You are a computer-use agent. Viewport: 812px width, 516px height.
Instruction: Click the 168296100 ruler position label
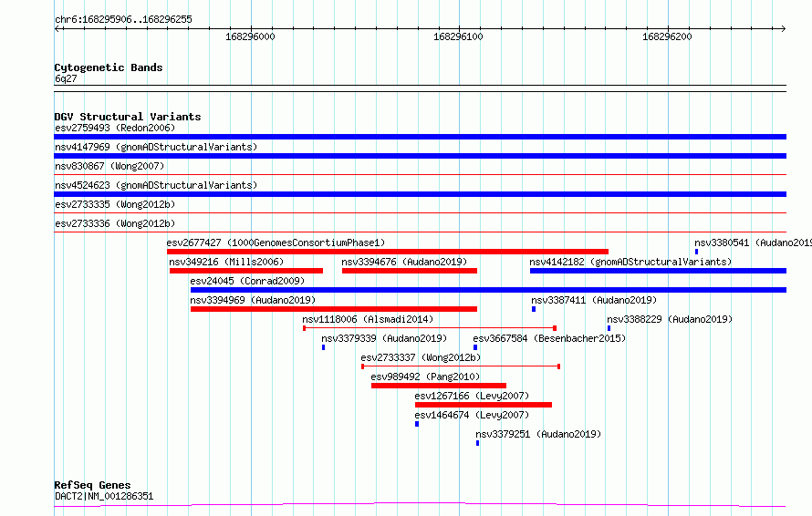[458, 36]
